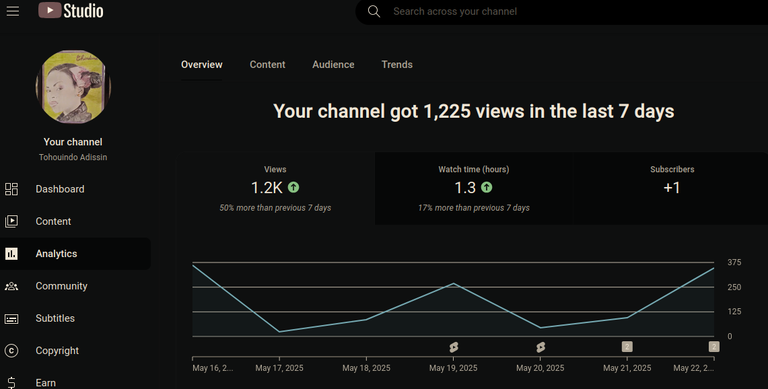Select the Copyright sidebar icon
This screenshot has width=768, height=389.
tap(11, 351)
